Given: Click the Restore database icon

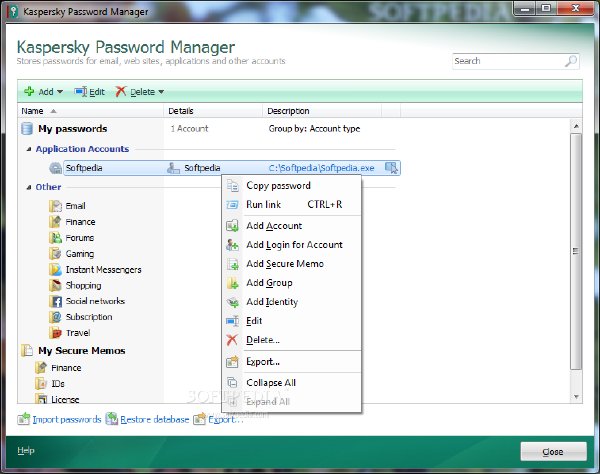Looking at the screenshot, I should (112, 419).
